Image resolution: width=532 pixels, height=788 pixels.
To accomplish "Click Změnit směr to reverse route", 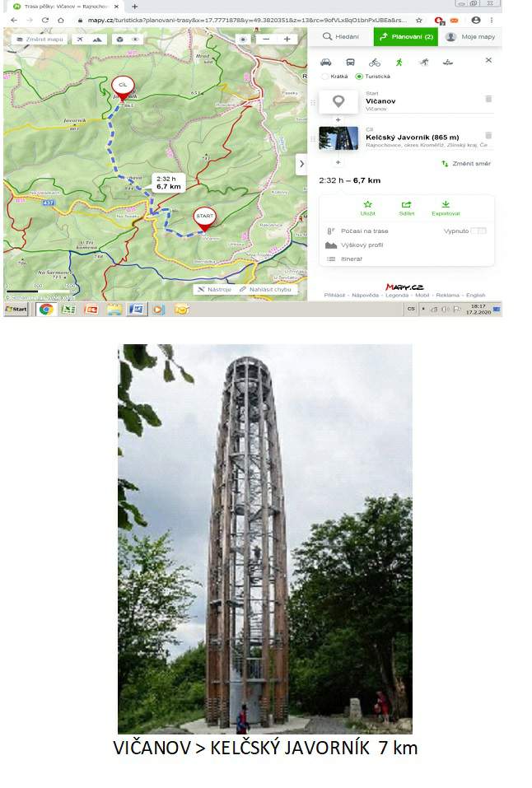I will (x=466, y=163).
